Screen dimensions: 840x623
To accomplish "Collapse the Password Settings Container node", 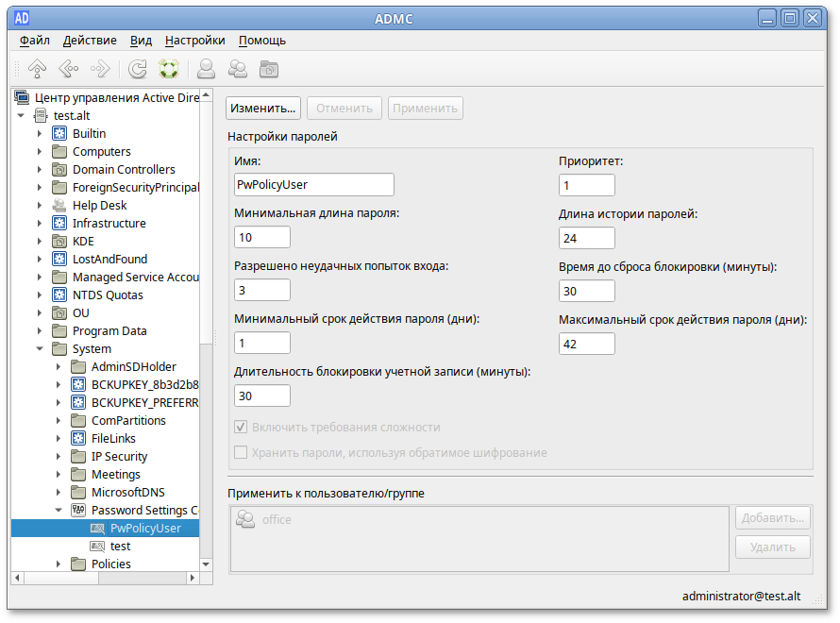I will [59, 511].
